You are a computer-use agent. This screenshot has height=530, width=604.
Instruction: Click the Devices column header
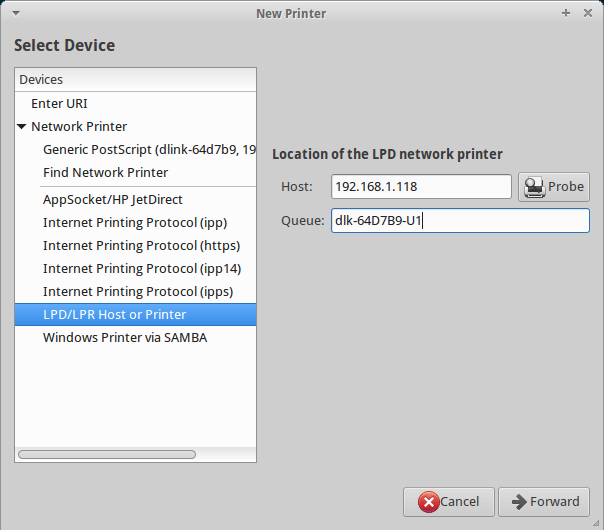pos(135,80)
